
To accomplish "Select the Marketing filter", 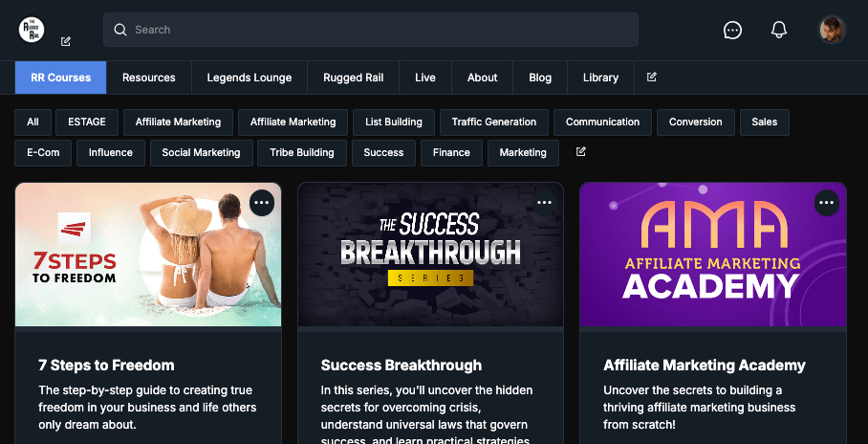I will click(523, 153).
